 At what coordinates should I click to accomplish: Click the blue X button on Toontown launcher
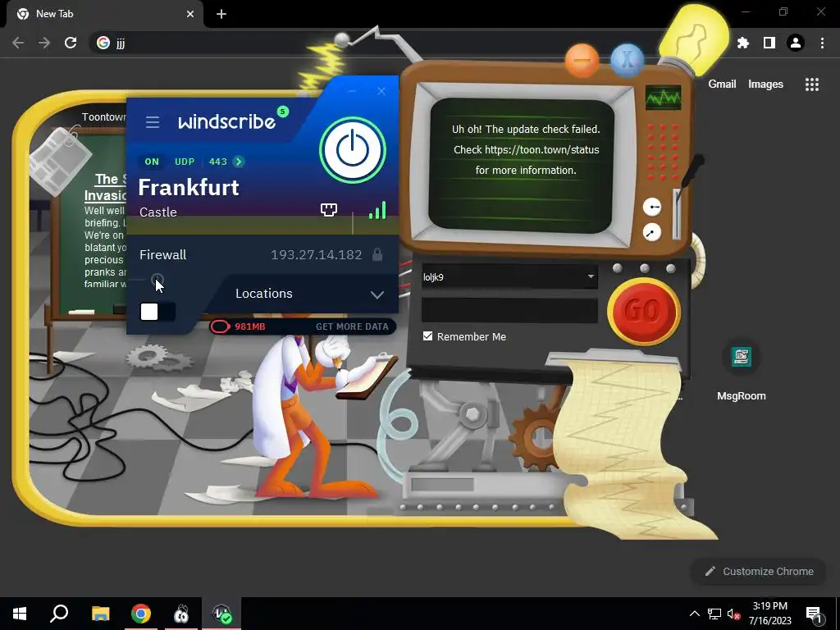[x=627, y=60]
